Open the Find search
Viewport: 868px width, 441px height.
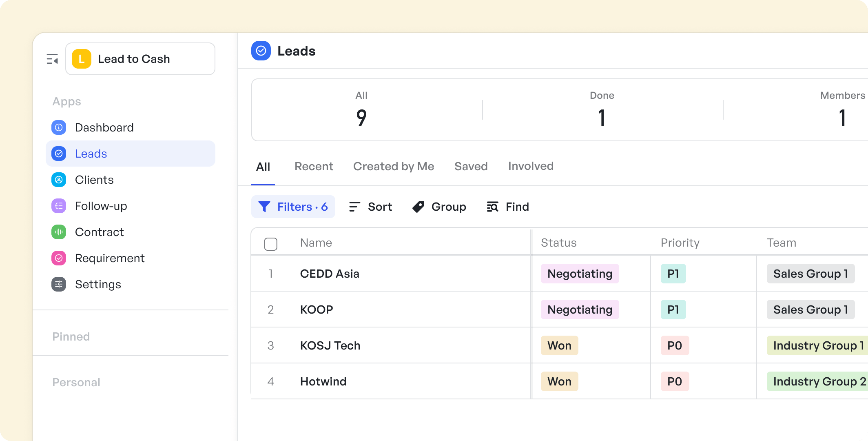[508, 207]
